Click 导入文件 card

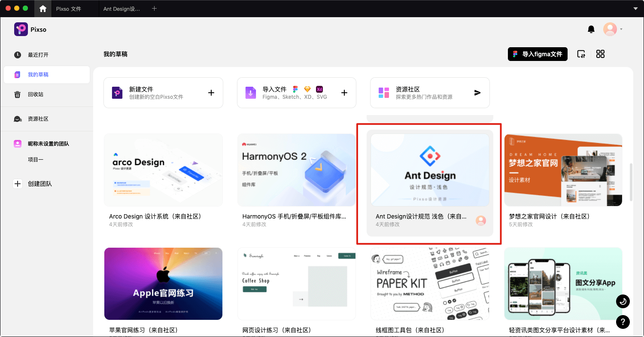[297, 93]
